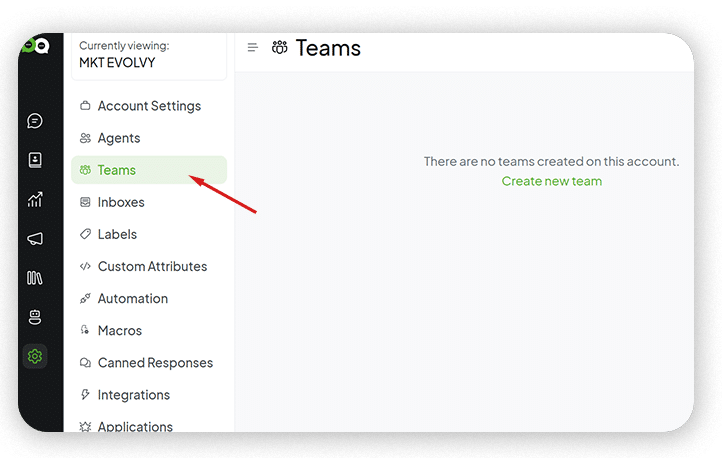The height and width of the screenshot is (458, 722).
Task: Navigate to Labels settings
Action: [116, 234]
